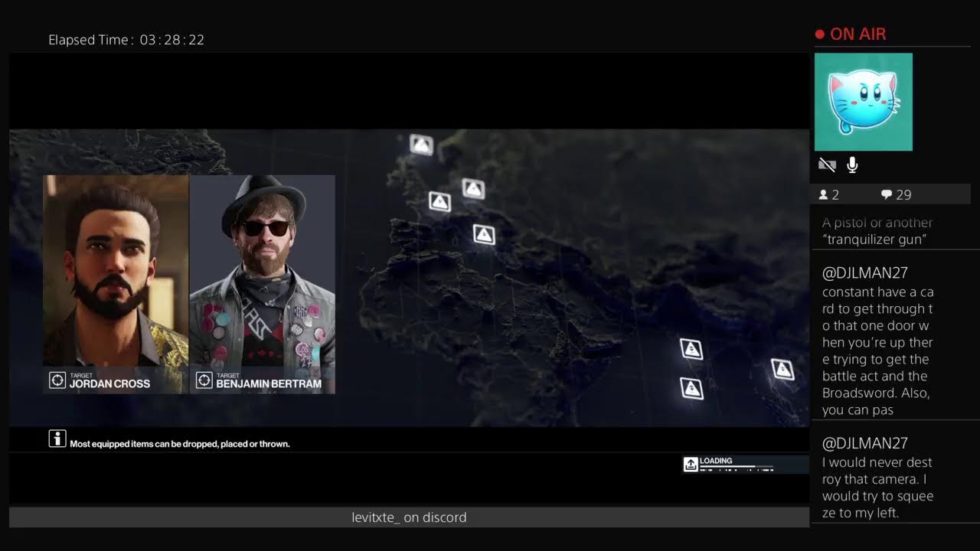Click the target crosshair icon beside Benjamin Bertram
The width and height of the screenshot is (980, 551).
tap(204, 380)
